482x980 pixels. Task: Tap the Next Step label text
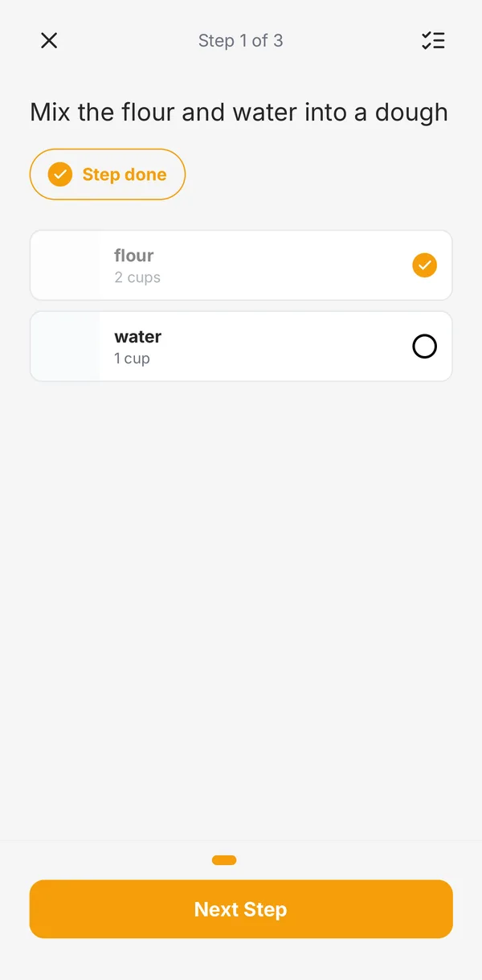tap(241, 909)
